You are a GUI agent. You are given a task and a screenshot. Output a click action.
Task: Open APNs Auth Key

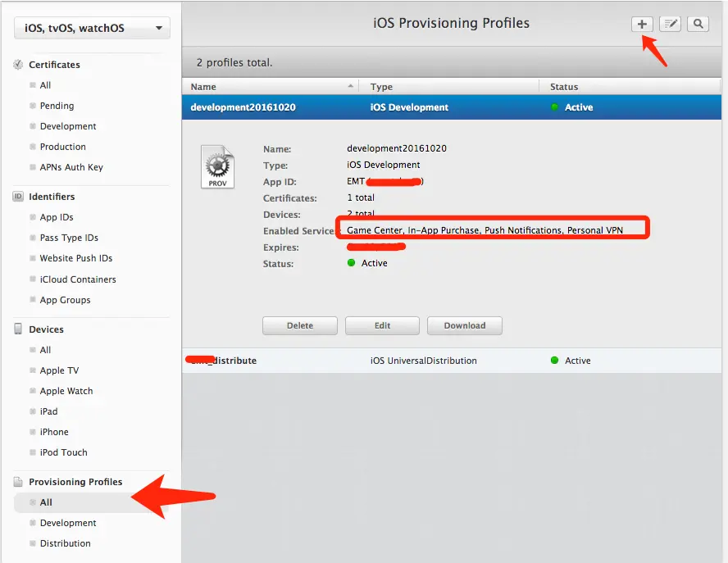coord(71,167)
